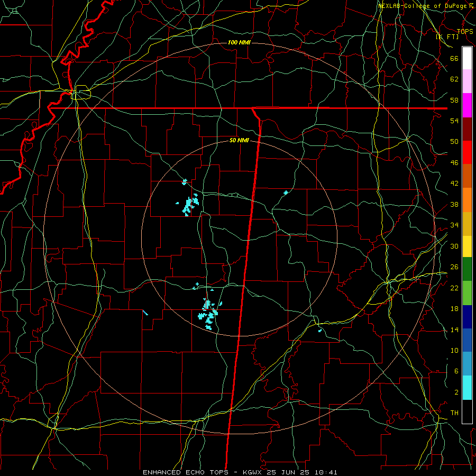Click the legend value "2"
The height and width of the screenshot is (476, 476).
[456, 392]
